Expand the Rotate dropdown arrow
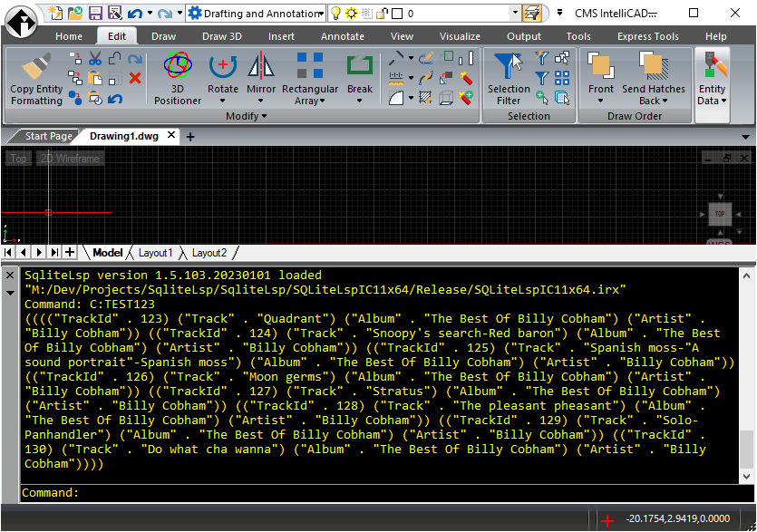Screen dimensions: 757x532 [222, 101]
